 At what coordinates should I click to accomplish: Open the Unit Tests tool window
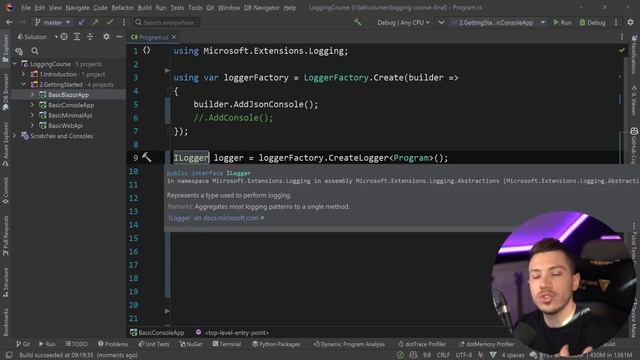(153, 344)
